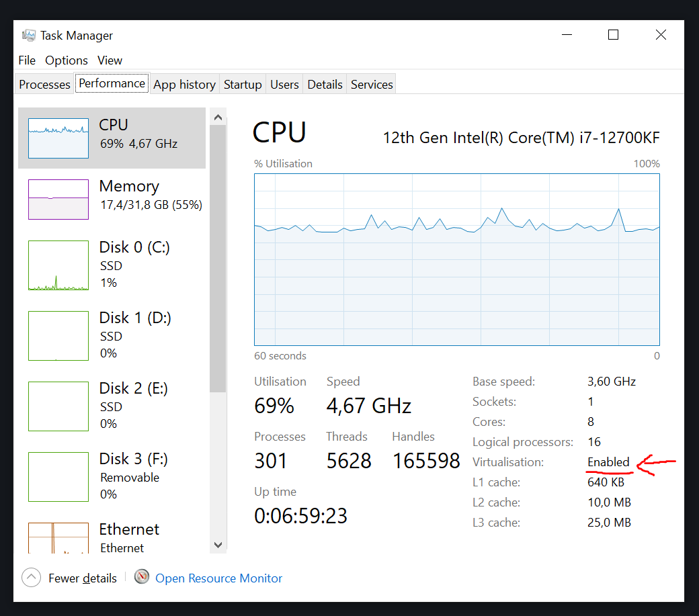Click the Task Manager app icon in title bar
The height and width of the screenshot is (616, 699).
[x=29, y=36]
